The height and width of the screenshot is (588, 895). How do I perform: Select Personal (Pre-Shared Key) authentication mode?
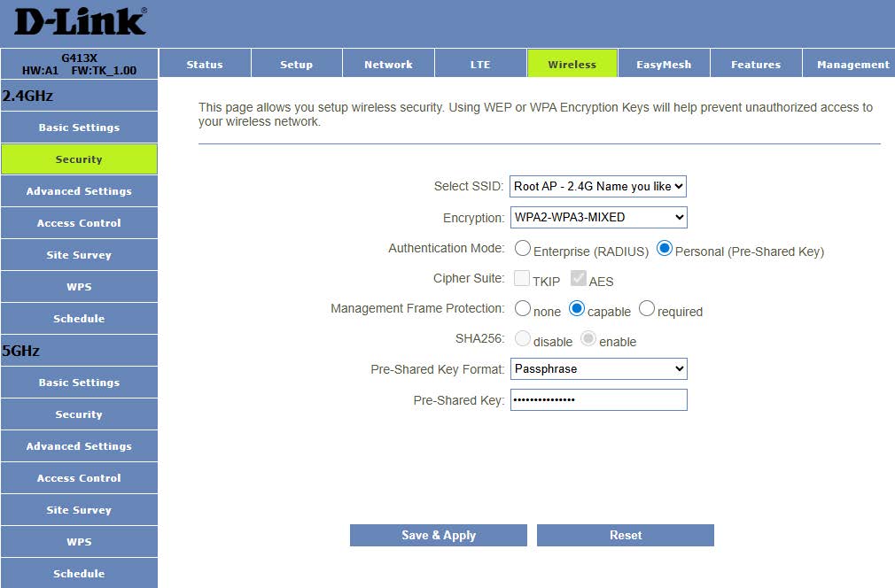[665, 250]
